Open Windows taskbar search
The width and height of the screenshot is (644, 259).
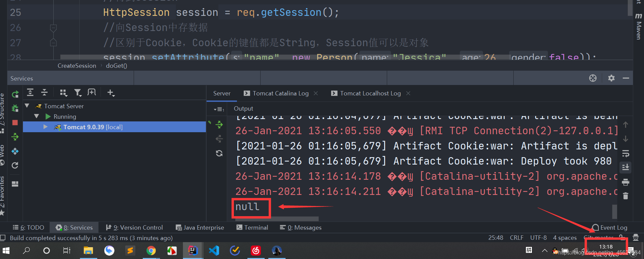tap(26, 251)
